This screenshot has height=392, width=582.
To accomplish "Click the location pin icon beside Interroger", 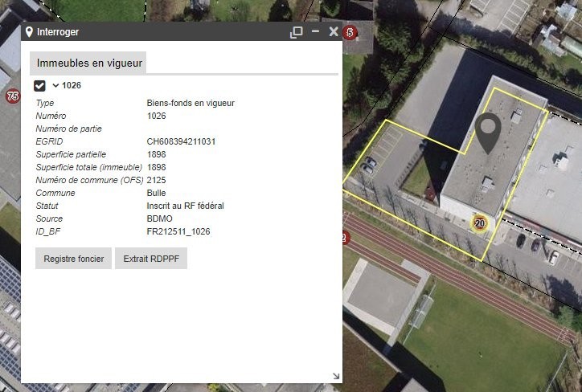I will pyautogui.click(x=30, y=32).
